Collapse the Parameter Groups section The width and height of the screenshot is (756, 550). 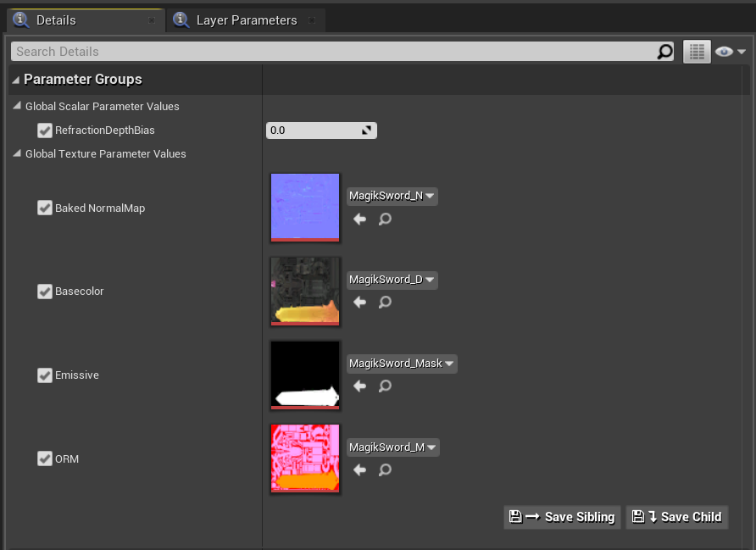(x=16, y=80)
